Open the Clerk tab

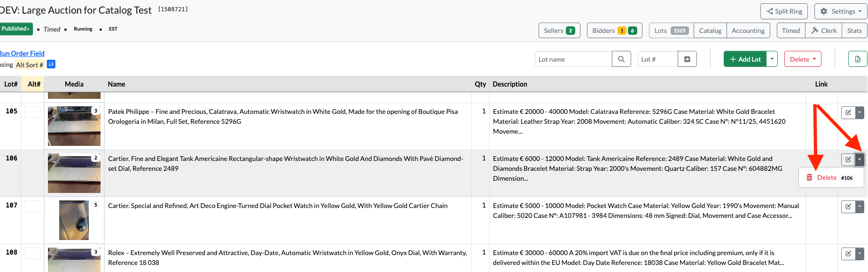[x=824, y=31]
